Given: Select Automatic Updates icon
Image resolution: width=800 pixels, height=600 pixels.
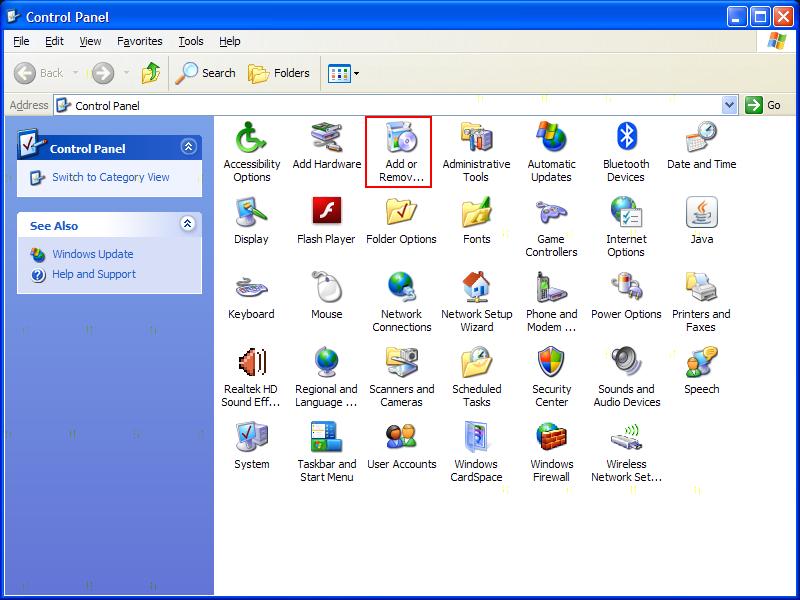Looking at the screenshot, I should pyautogui.click(x=551, y=152).
